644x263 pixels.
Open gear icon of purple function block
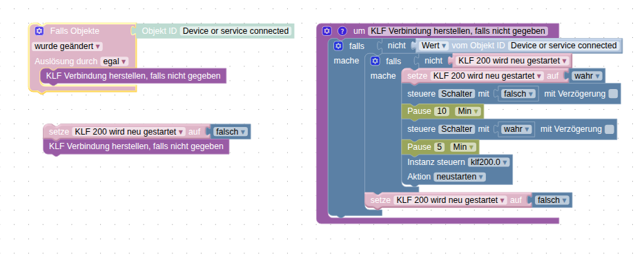(x=326, y=31)
